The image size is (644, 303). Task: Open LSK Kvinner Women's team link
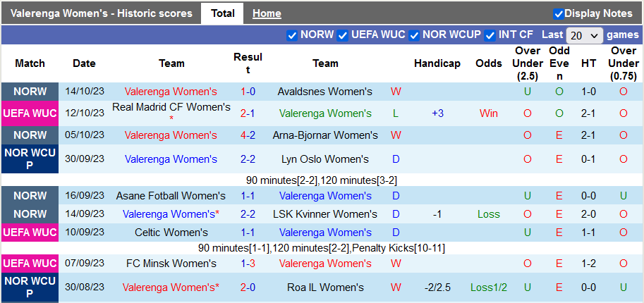pyautogui.click(x=324, y=214)
